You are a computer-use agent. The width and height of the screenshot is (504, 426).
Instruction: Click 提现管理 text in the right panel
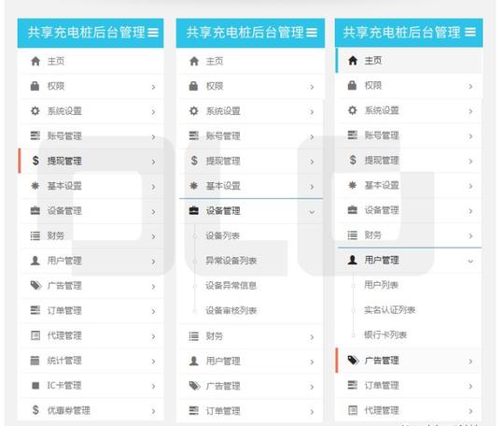coord(382,160)
